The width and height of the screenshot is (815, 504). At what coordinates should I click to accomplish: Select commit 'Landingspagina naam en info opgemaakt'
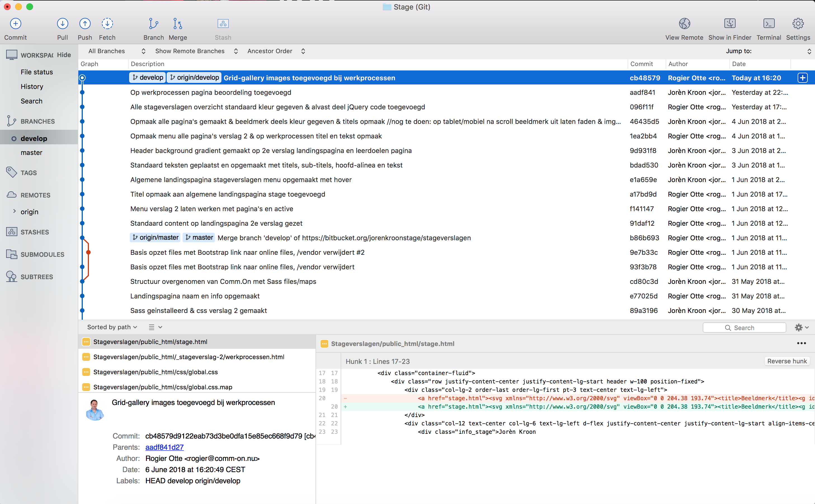447,296
